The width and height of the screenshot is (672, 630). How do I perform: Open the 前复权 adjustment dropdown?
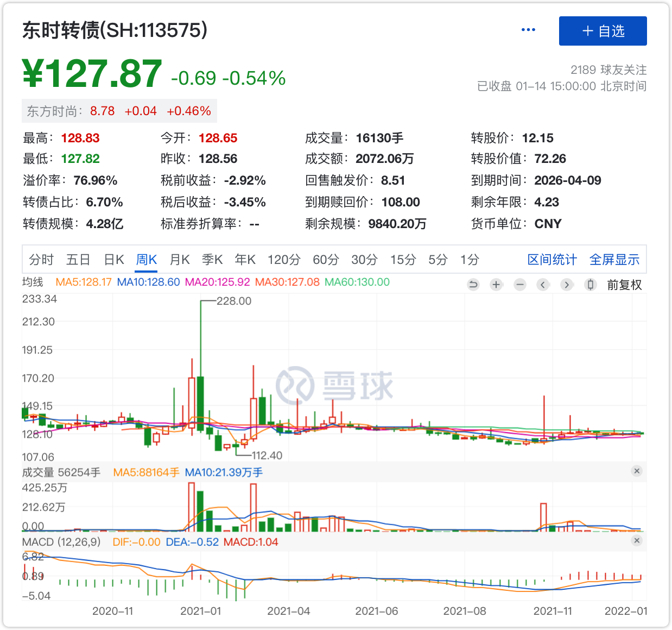click(624, 285)
